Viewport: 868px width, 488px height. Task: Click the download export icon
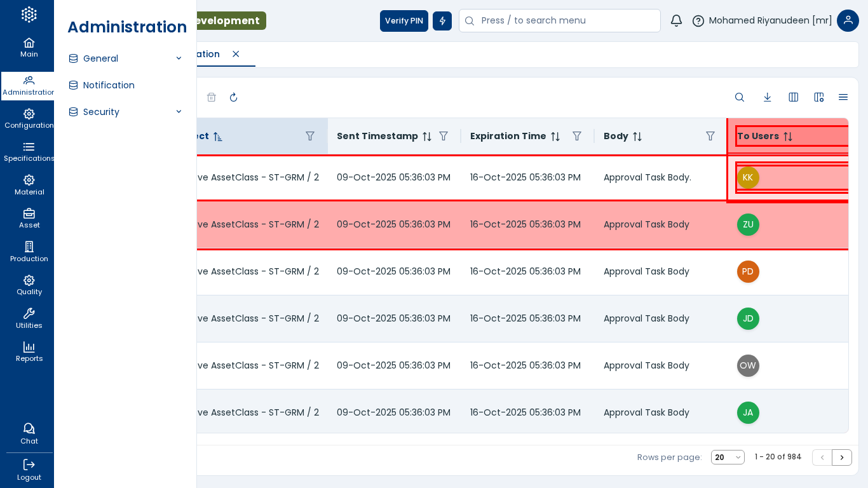coord(767,97)
